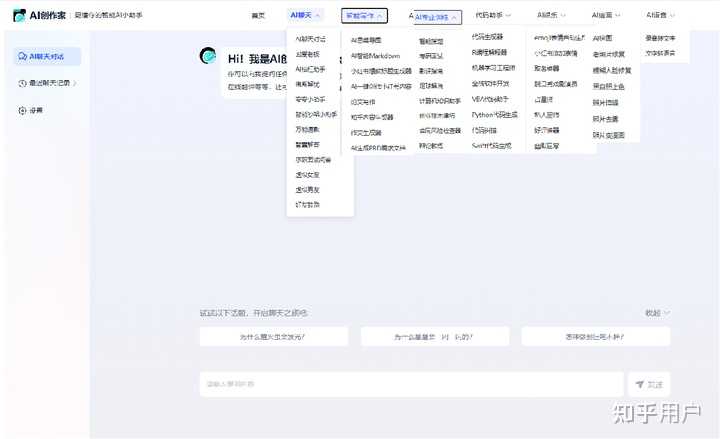720x439 pixels.
Task: Collapse the AI聊天 nav dropdown
Action: tap(305, 15)
